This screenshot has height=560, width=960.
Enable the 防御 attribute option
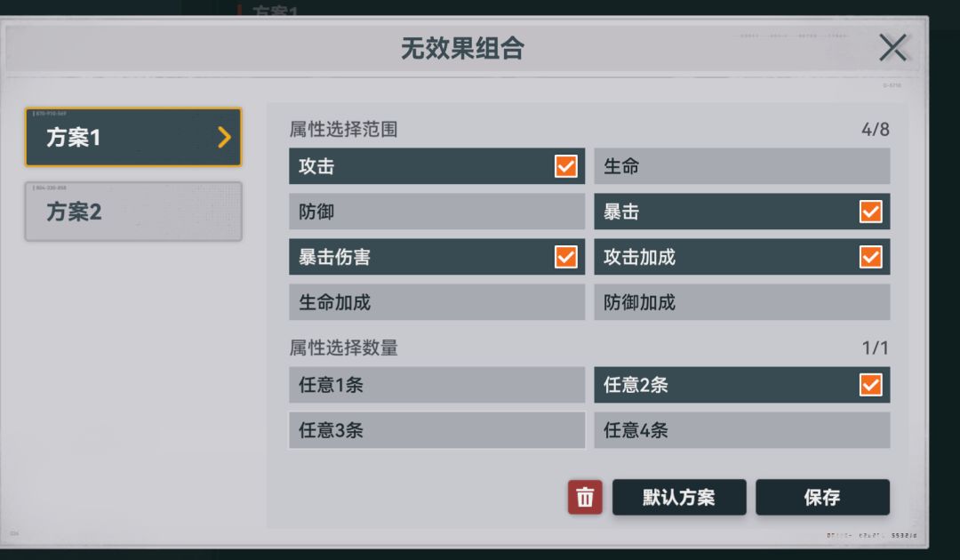436,212
